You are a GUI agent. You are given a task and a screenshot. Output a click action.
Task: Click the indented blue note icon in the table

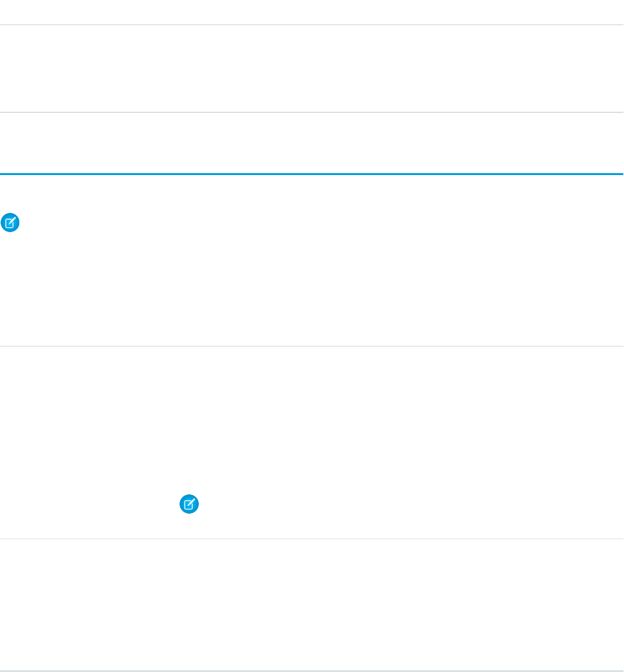189,505
